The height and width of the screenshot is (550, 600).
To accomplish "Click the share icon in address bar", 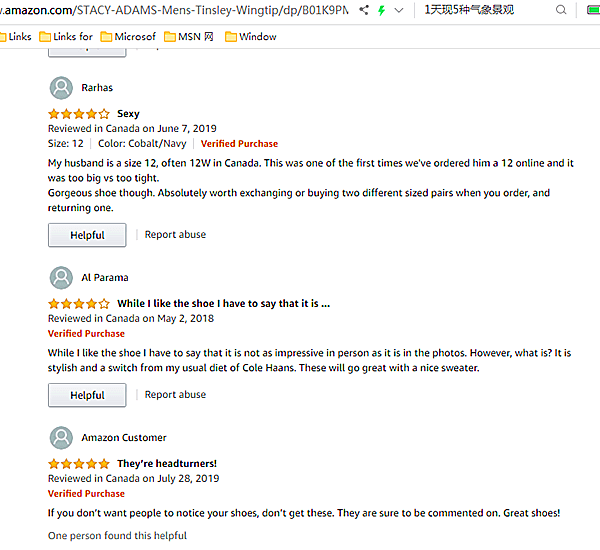I will click(x=364, y=10).
